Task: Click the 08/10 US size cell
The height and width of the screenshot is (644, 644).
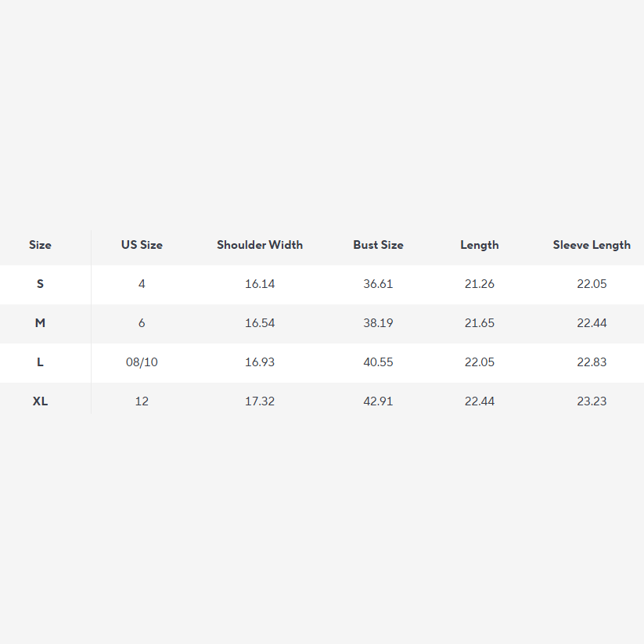Action: [x=142, y=362]
